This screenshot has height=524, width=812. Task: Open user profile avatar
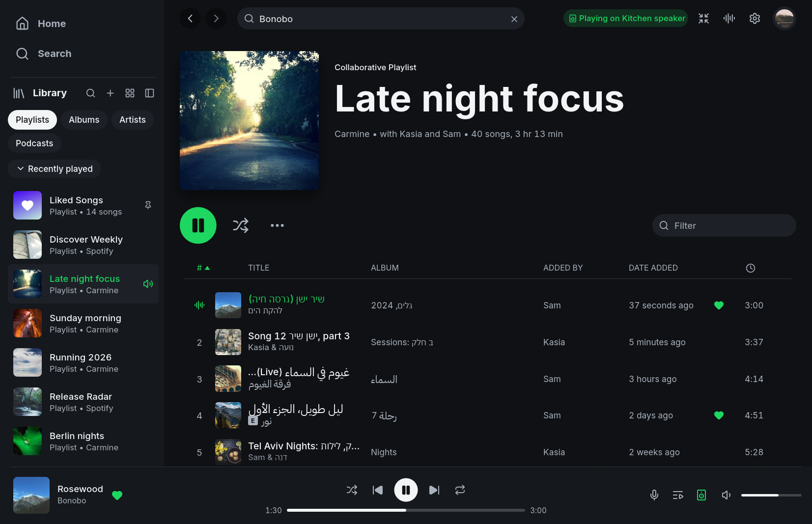[784, 19]
